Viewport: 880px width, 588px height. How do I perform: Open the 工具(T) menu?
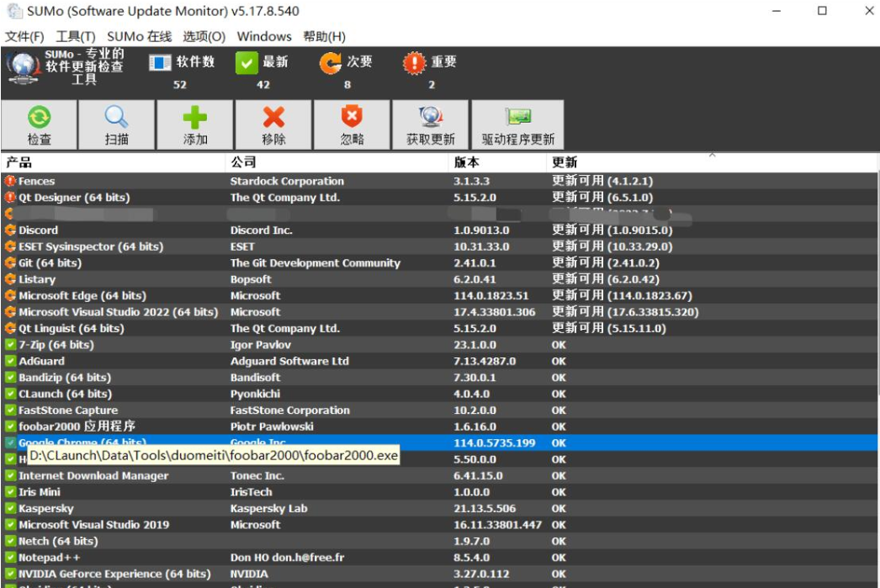(76, 37)
